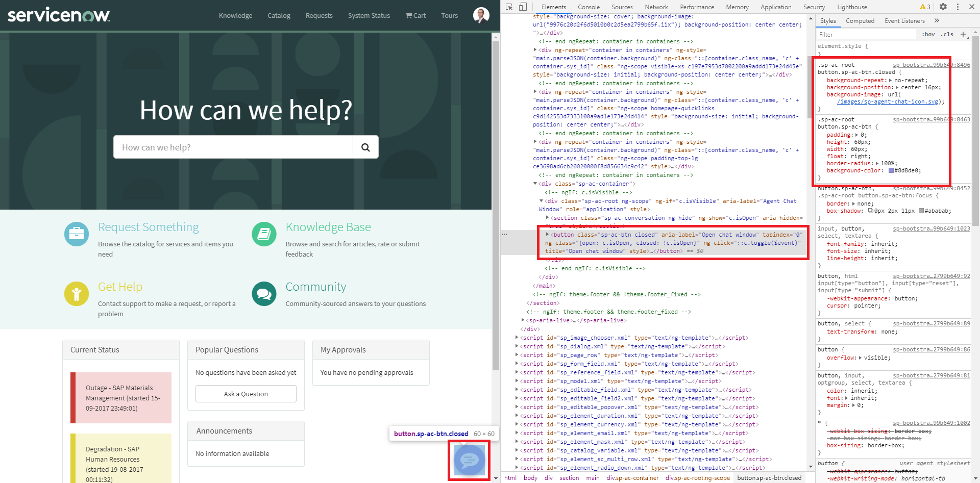Expand padding shorthand triangle
Screen dimensions: 980x483
click(857, 135)
